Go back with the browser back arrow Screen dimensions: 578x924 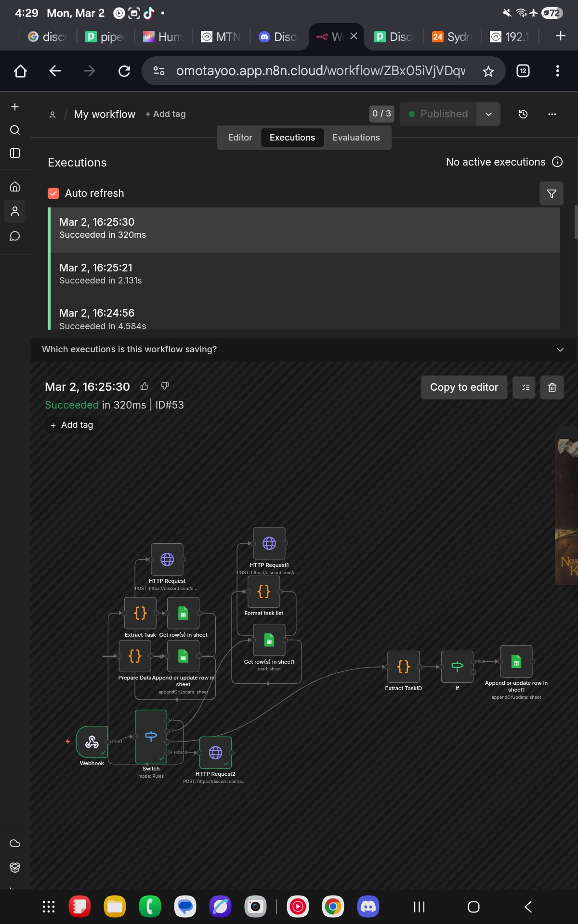(55, 71)
